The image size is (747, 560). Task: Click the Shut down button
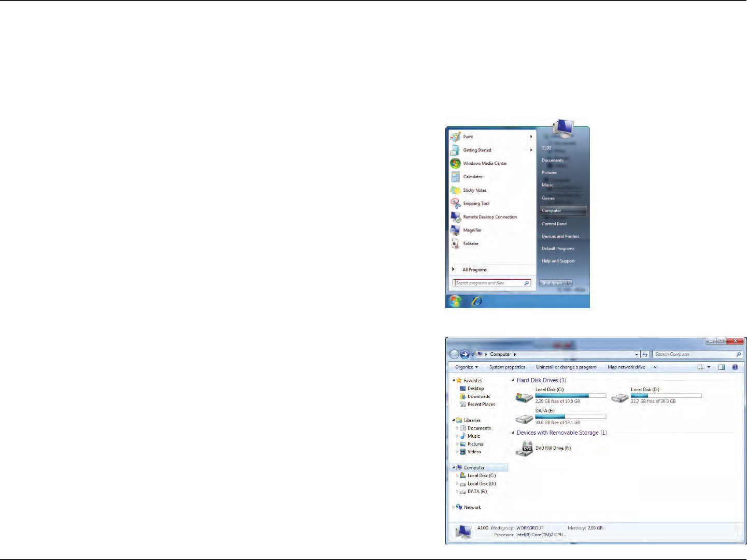(552, 283)
